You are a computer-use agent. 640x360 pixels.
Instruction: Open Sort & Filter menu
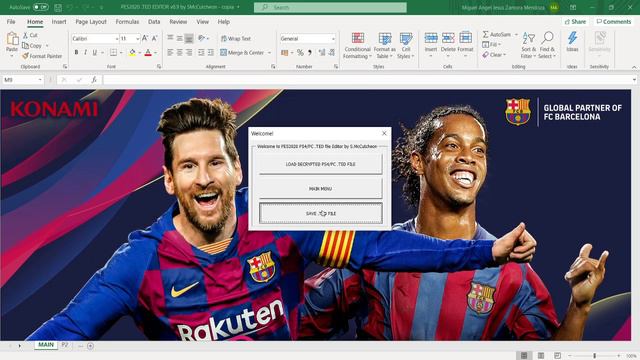click(528, 45)
